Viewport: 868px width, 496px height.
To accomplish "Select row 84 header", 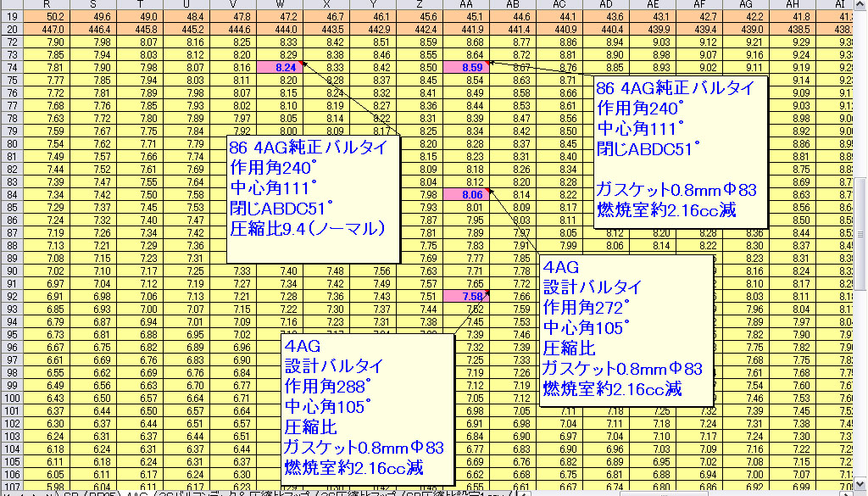I will pyautogui.click(x=14, y=195).
